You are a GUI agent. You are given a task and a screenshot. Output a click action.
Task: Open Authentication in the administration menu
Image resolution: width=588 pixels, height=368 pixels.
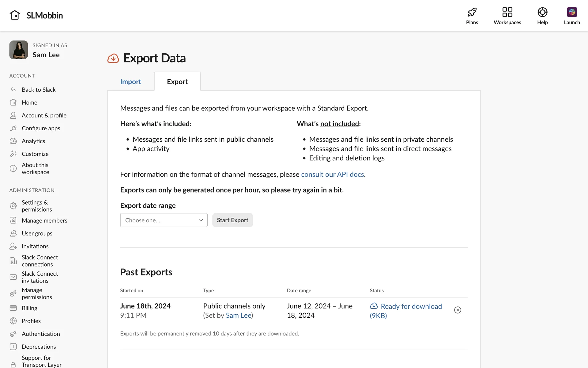[x=41, y=334]
